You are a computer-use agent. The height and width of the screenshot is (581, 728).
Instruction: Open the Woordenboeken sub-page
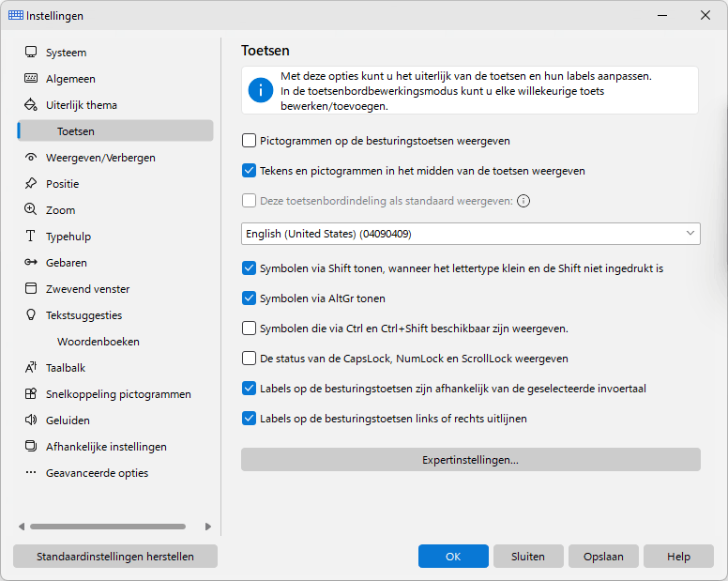(x=115, y=342)
